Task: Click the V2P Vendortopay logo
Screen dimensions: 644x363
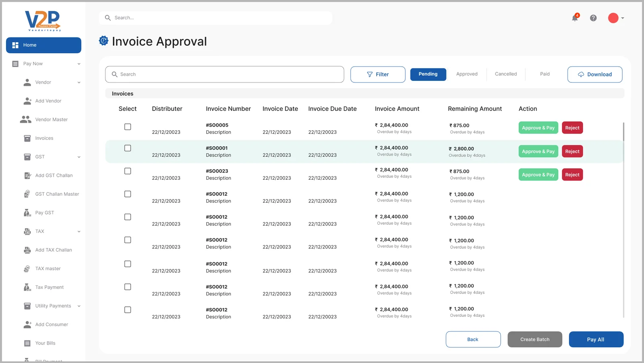Action: point(43,21)
